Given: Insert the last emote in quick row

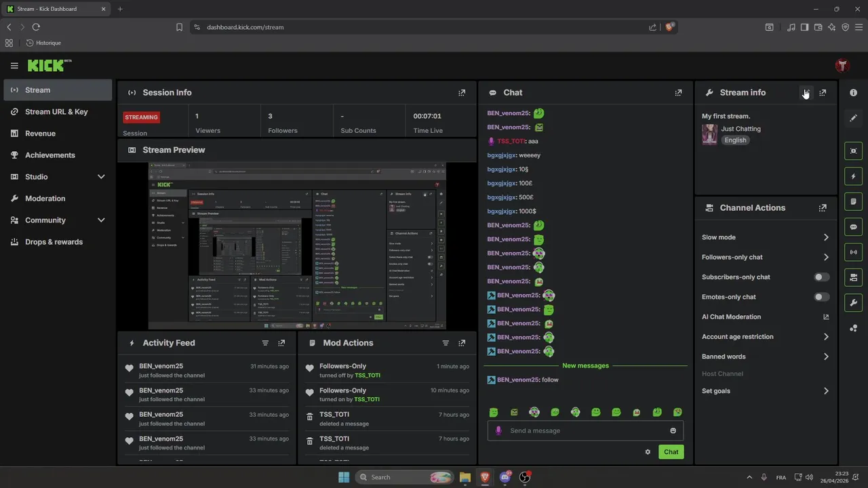Looking at the screenshot, I should tap(677, 412).
